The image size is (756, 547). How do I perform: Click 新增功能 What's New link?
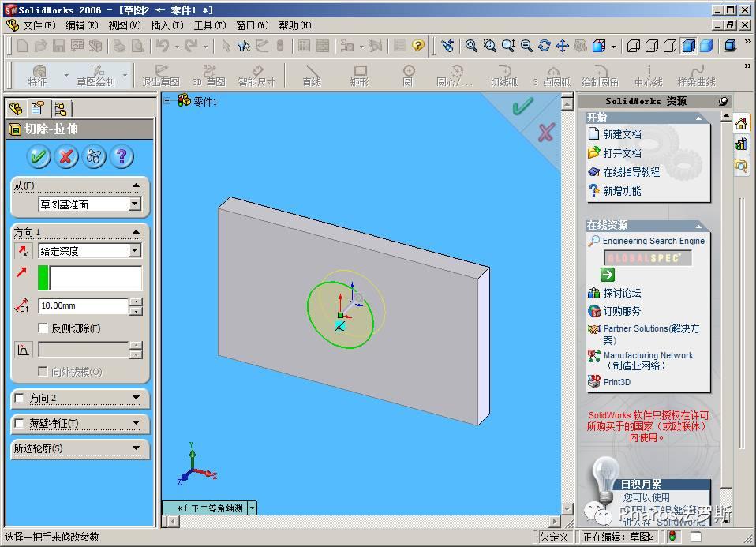tap(623, 191)
